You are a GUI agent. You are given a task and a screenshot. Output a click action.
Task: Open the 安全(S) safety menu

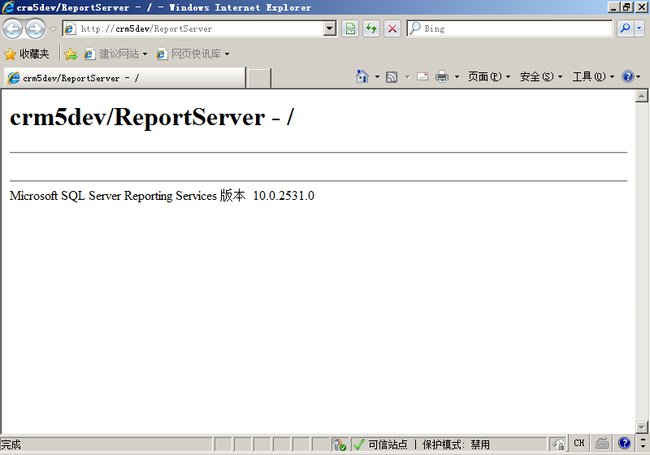[x=541, y=77]
